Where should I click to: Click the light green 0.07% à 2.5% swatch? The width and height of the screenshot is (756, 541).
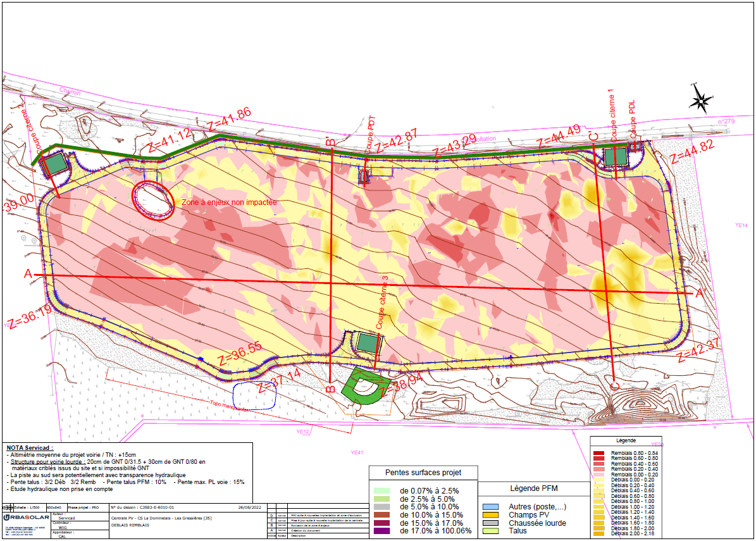(381, 491)
